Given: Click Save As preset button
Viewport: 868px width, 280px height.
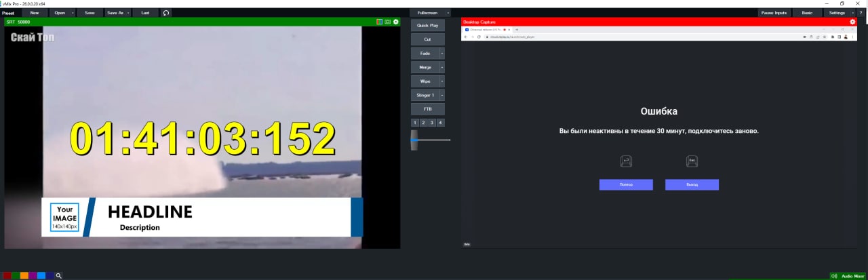Looking at the screenshot, I should click(115, 12).
